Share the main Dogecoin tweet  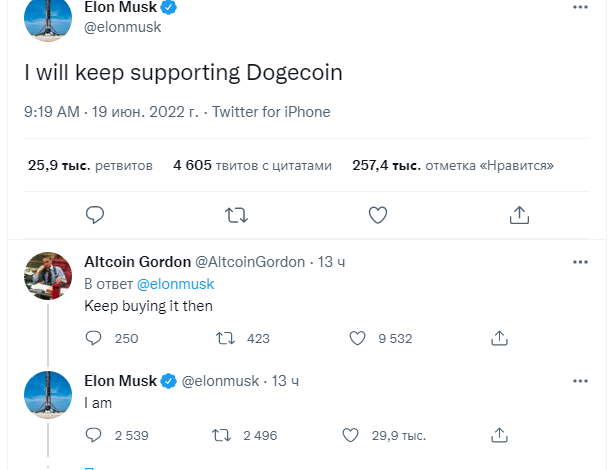click(x=519, y=215)
